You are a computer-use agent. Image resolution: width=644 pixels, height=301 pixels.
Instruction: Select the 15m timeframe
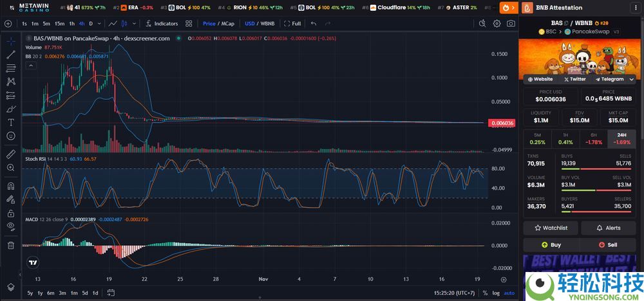59,23
